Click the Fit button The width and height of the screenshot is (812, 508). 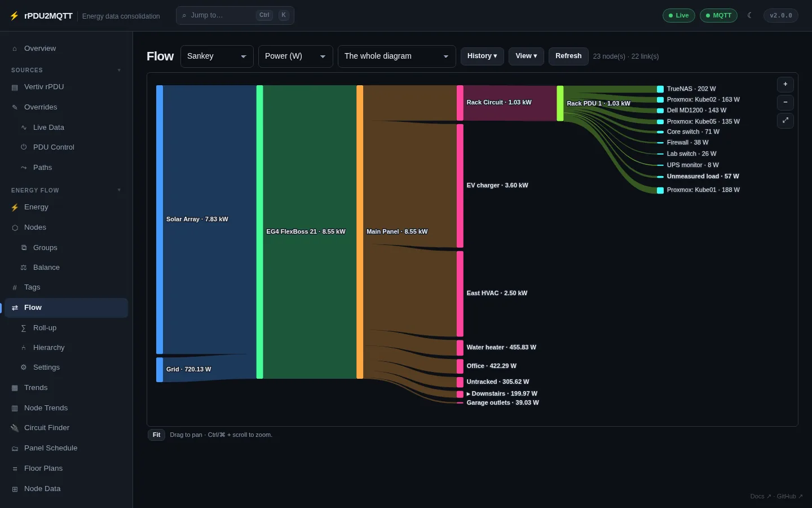[156, 435]
